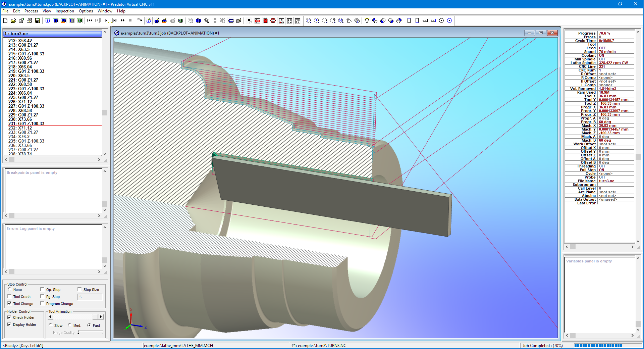Toggle the light bulb shading icon

(367, 20)
